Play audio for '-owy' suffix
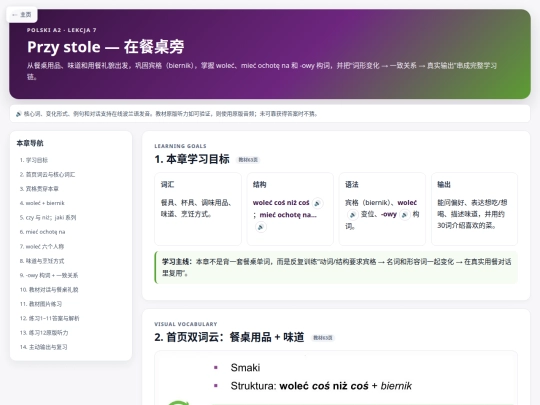The height and width of the screenshot is (405, 540). pyautogui.click(x=405, y=215)
